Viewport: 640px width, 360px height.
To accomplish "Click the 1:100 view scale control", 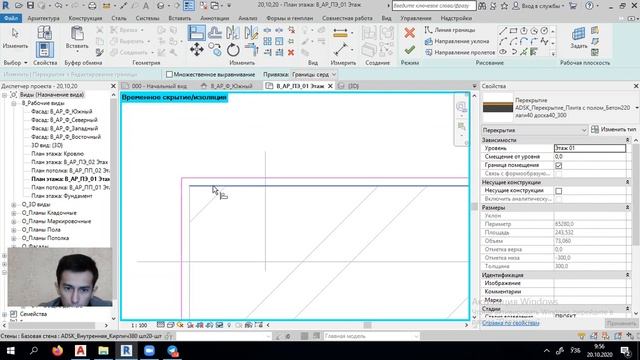I will click(139, 325).
